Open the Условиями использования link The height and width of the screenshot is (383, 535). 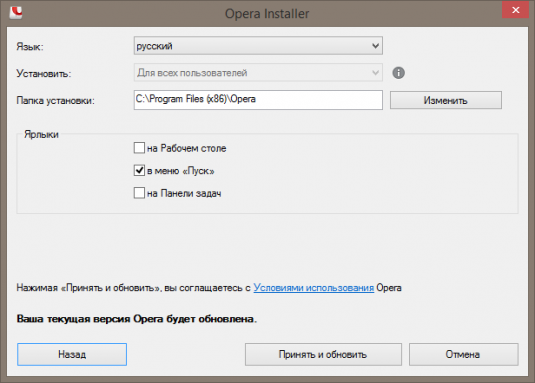(x=314, y=288)
